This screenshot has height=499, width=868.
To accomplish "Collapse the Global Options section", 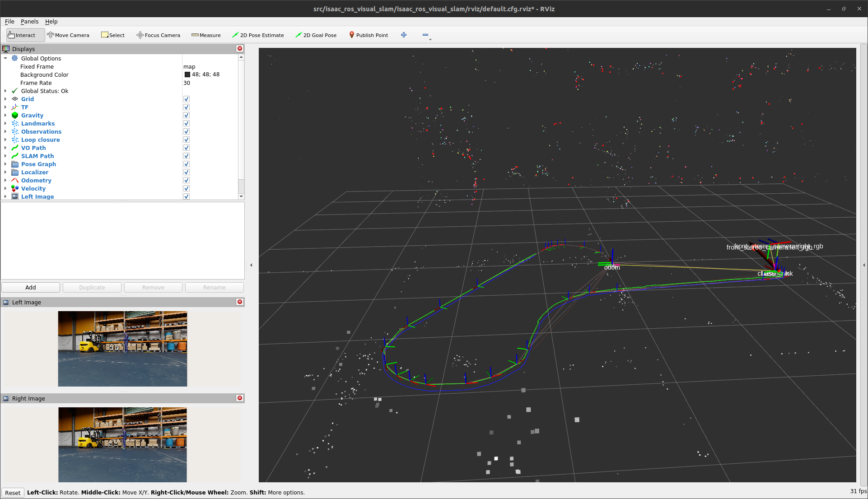I will 5,58.
